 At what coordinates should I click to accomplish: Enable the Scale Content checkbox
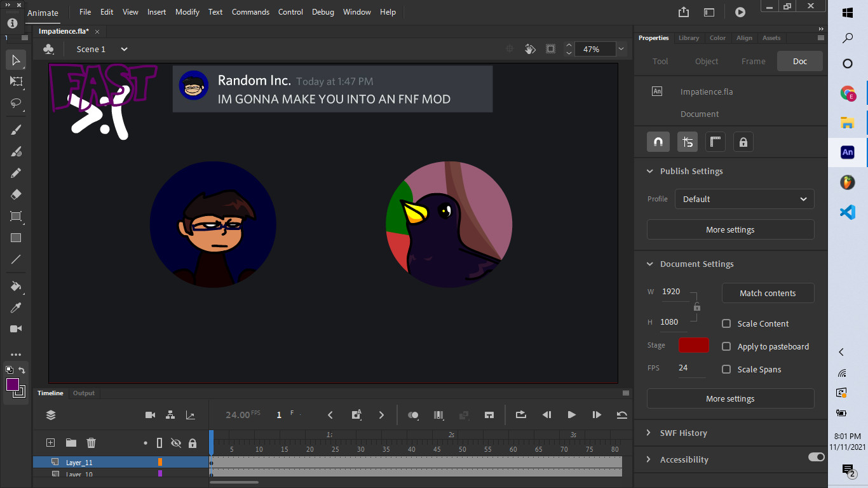pyautogui.click(x=726, y=323)
